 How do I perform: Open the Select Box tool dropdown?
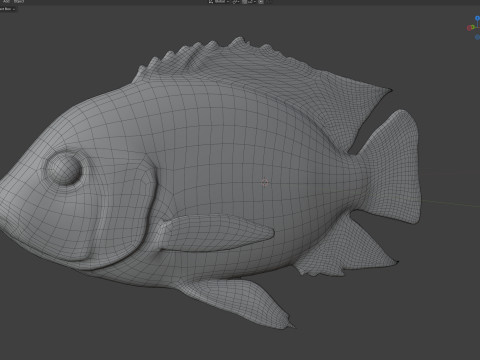point(7,9)
